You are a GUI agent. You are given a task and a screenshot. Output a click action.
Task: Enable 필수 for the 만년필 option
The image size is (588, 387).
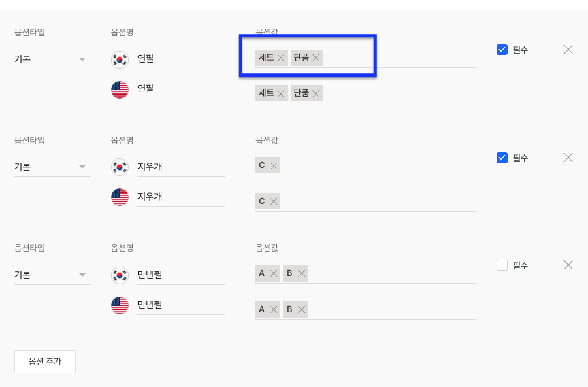pyautogui.click(x=502, y=265)
